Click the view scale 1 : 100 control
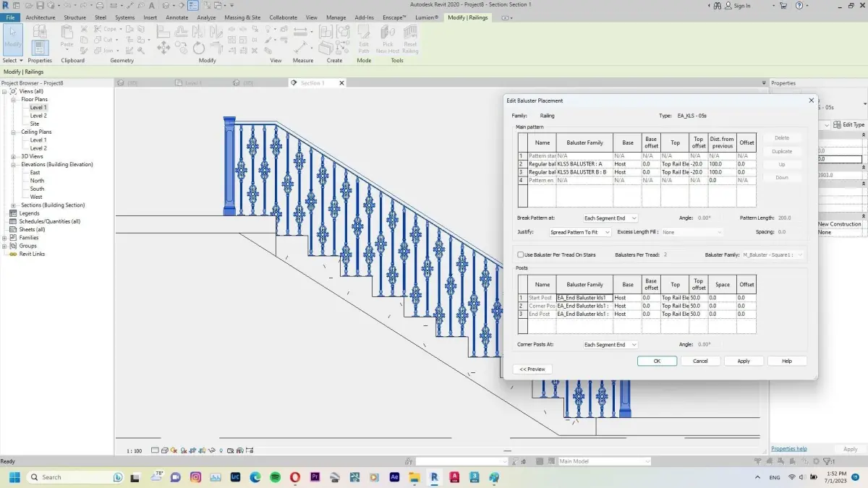Viewport: 868px width, 488px height. [135, 450]
